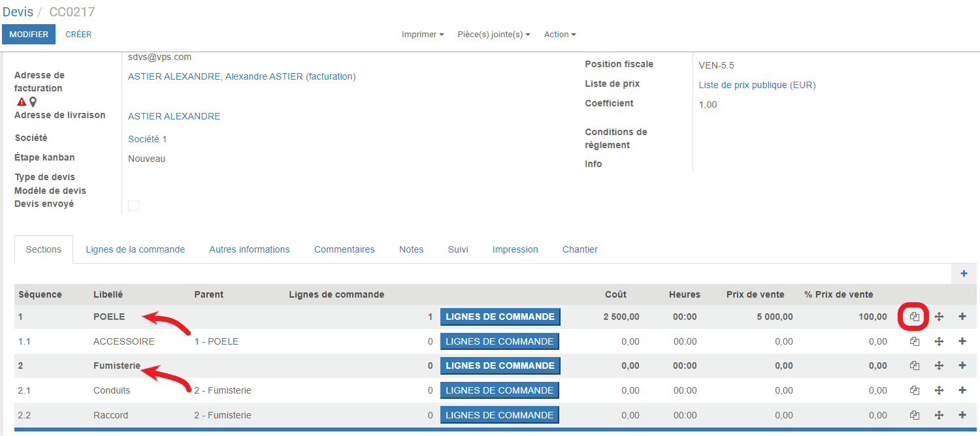Click the Prix de vente column header
Viewport: 980px width, 436px height.
coord(755,294)
